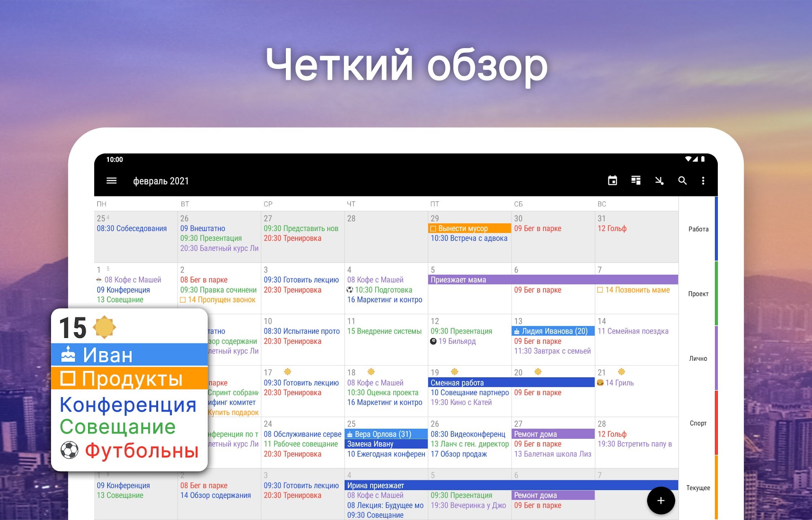Open the view layout switcher icon
This screenshot has width=812, height=520.
pyautogui.click(x=636, y=181)
